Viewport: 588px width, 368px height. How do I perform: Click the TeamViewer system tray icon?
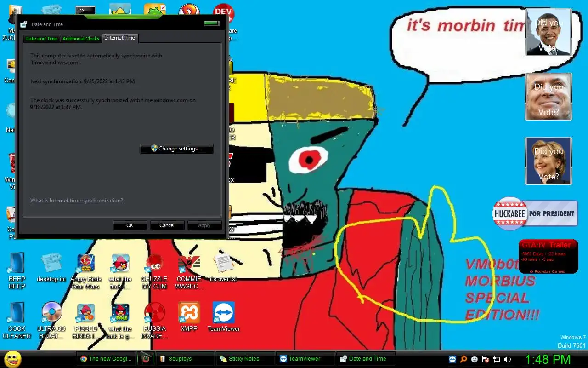(453, 359)
